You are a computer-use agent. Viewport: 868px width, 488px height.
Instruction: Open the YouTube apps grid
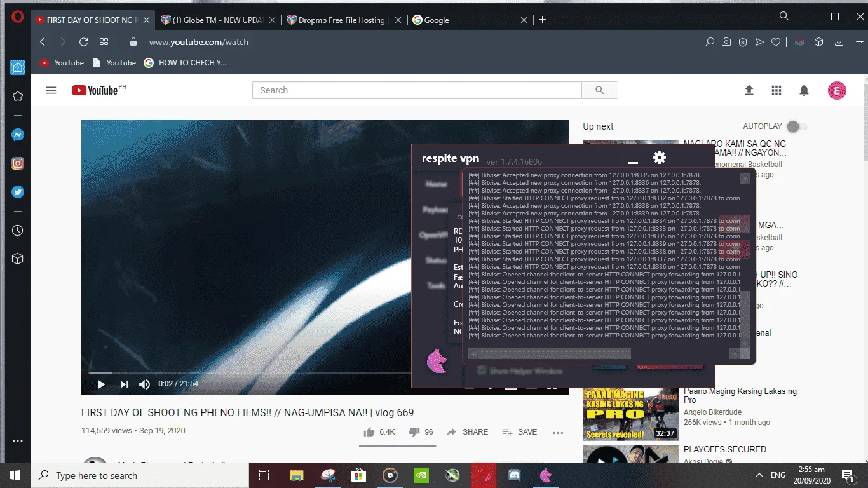776,90
